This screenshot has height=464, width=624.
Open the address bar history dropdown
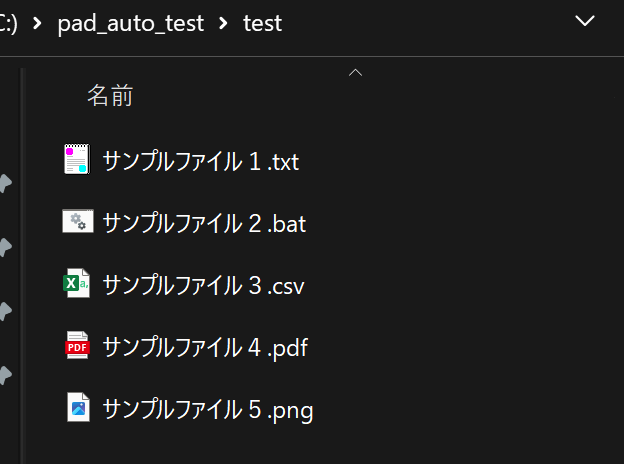[x=585, y=21]
